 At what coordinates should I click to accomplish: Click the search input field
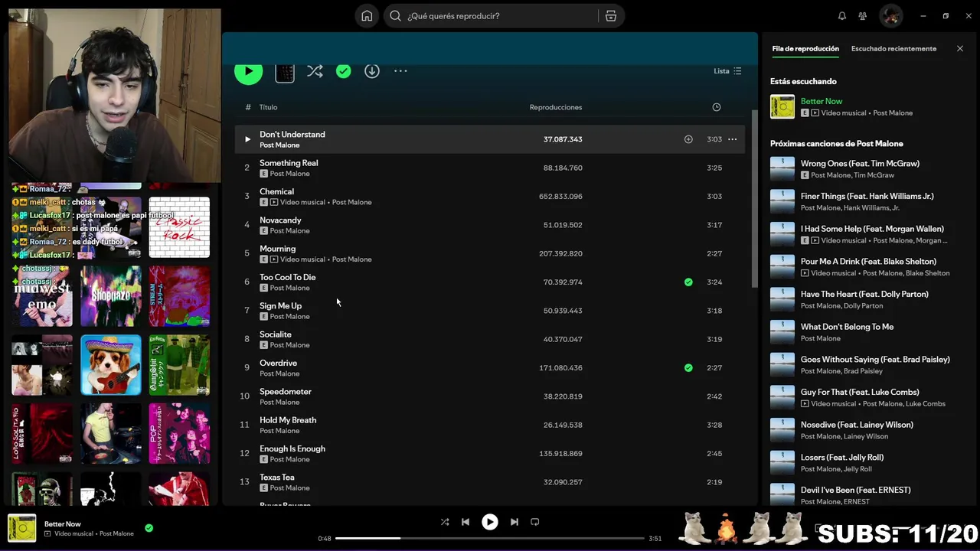[498, 16]
